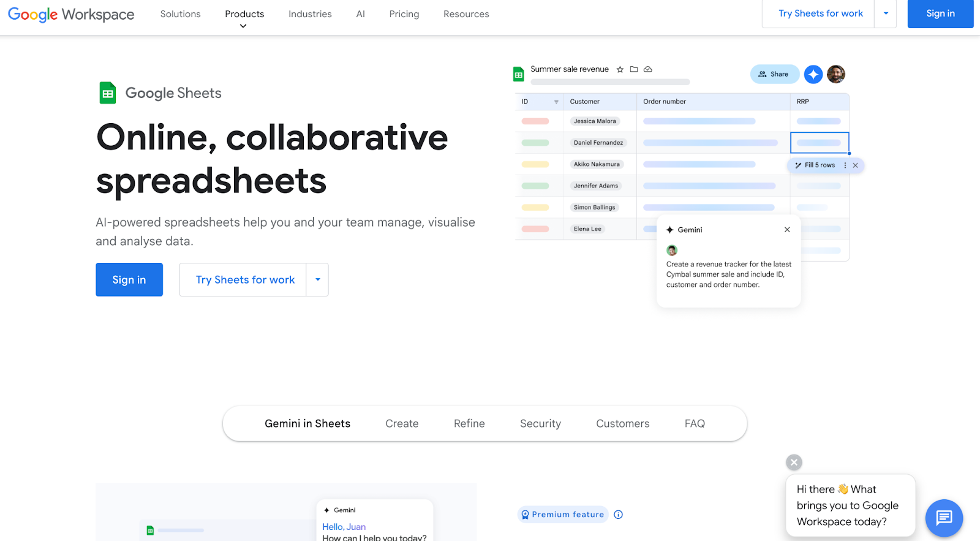
Task: Open the Fill 5 rows more options dots
Action: coord(845,165)
